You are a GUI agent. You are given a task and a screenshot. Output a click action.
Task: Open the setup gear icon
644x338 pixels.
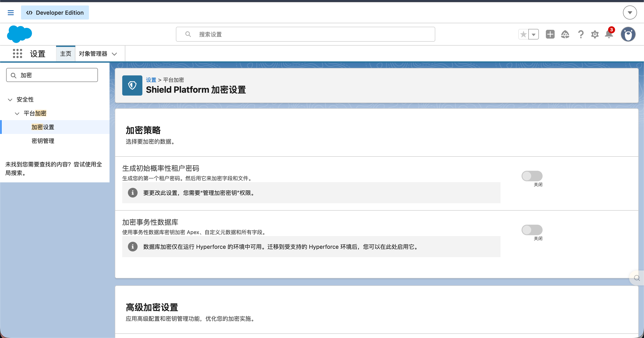click(595, 34)
